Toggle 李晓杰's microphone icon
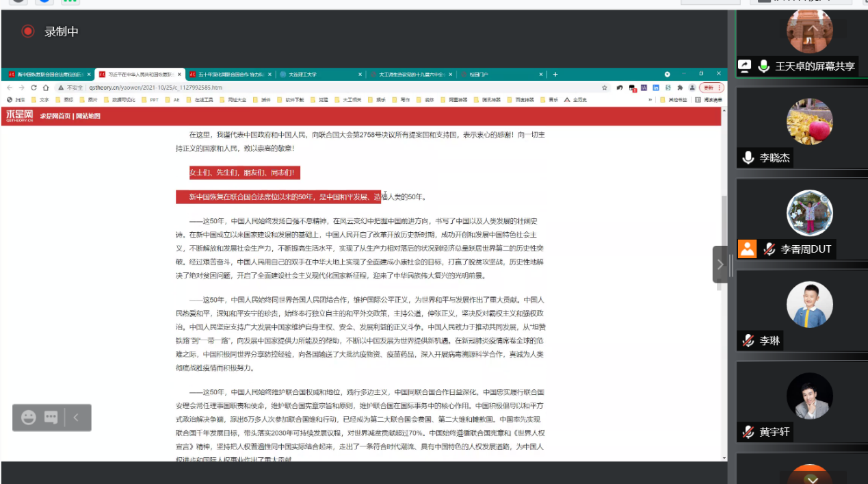Image resolution: width=868 pixels, height=484 pixels. 748,157
